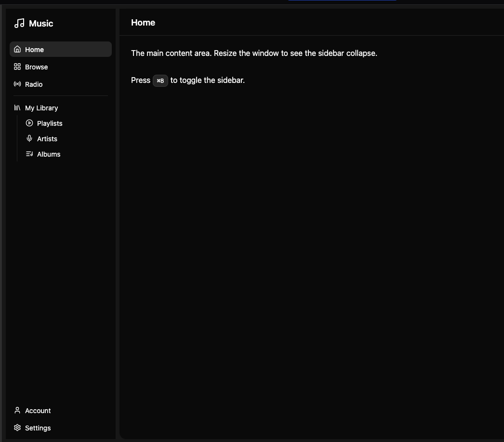Click the Home page heading

(143, 23)
